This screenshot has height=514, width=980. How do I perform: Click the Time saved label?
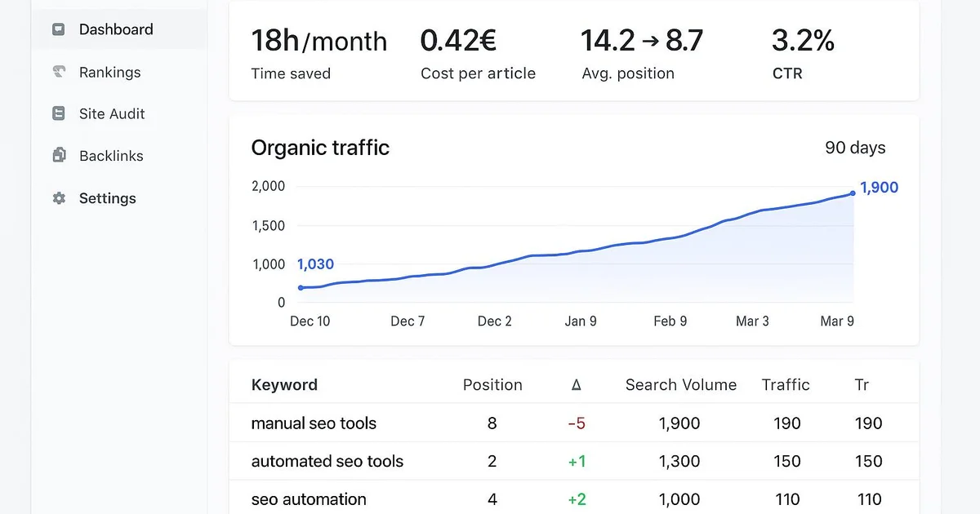click(291, 73)
